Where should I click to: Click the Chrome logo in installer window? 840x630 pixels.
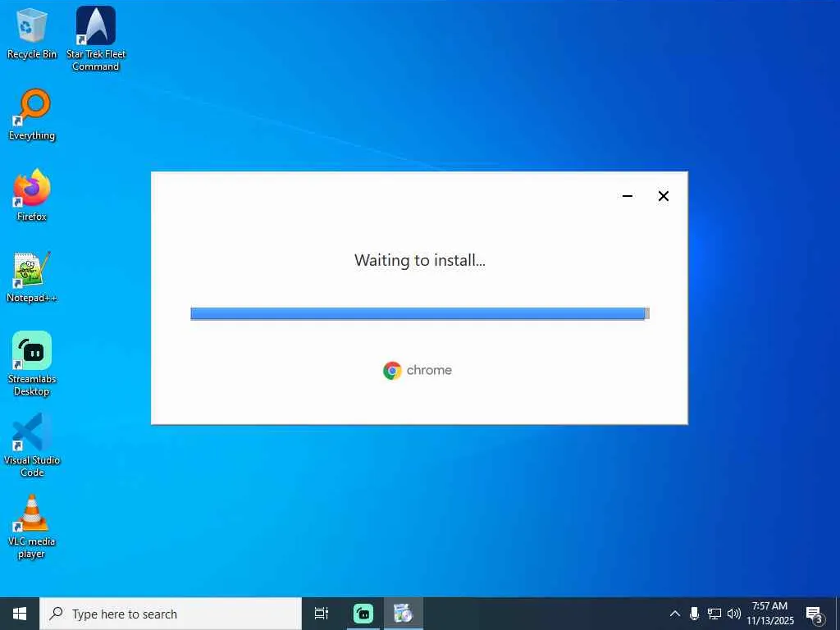pos(392,370)
